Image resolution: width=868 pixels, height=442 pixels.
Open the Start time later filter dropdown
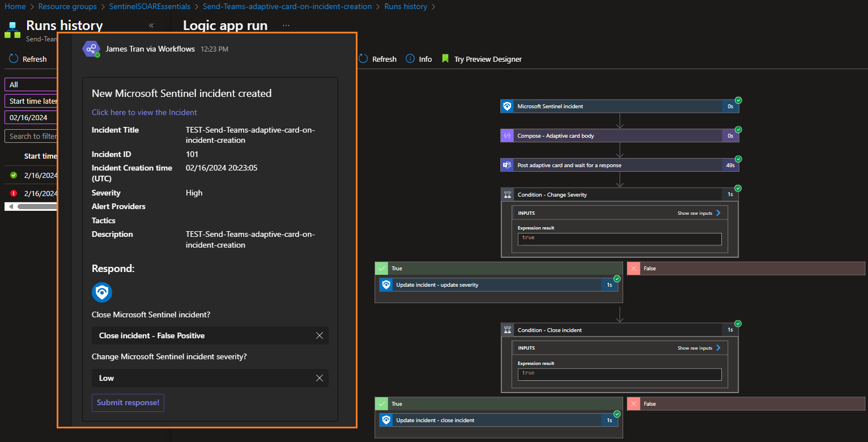31,101
